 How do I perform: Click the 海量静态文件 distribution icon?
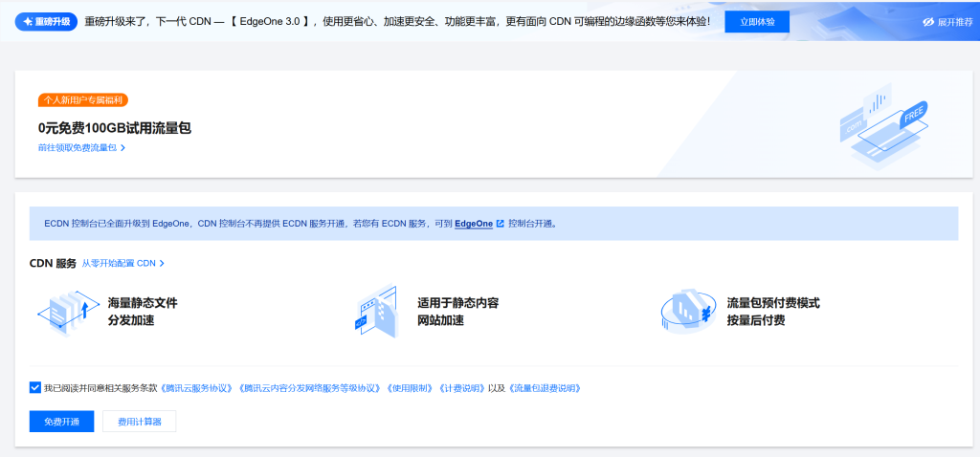(x=68, y=313)
